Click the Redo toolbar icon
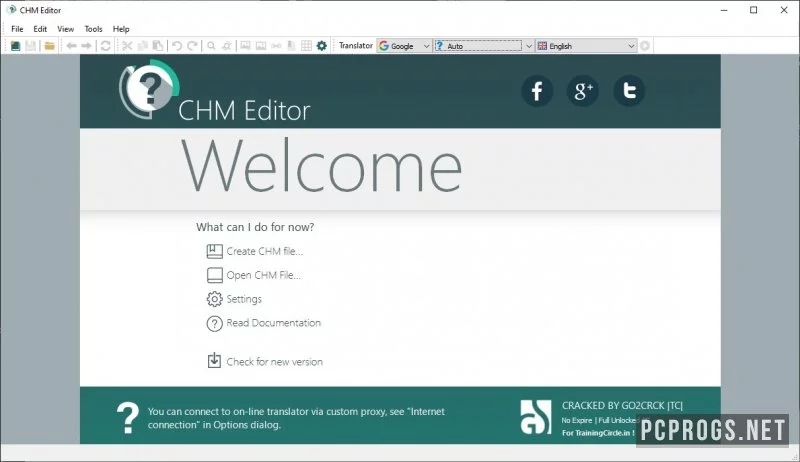Viewport: 800px width, 462px height. point(192,46)
